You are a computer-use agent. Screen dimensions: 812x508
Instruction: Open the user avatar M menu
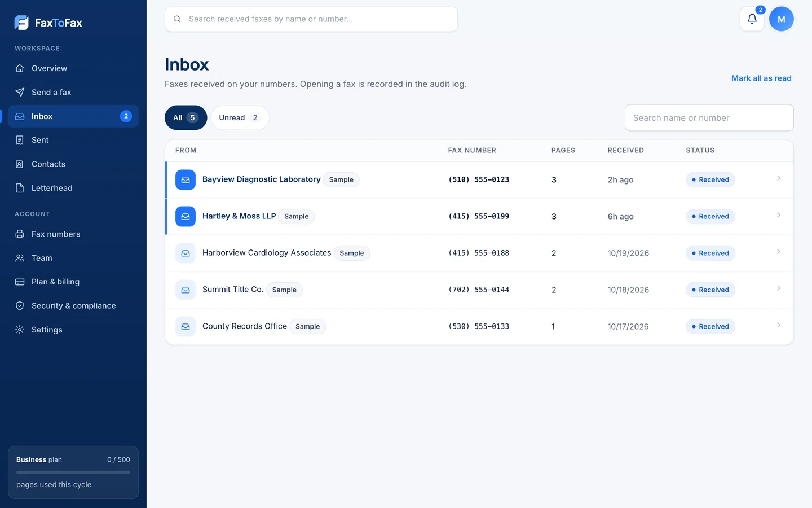[782, 19]
